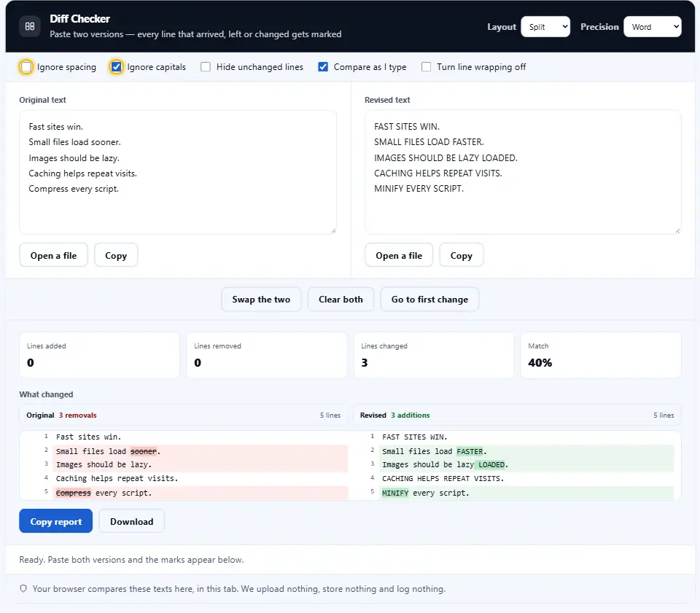Download the diff report

tap(132, 521)
